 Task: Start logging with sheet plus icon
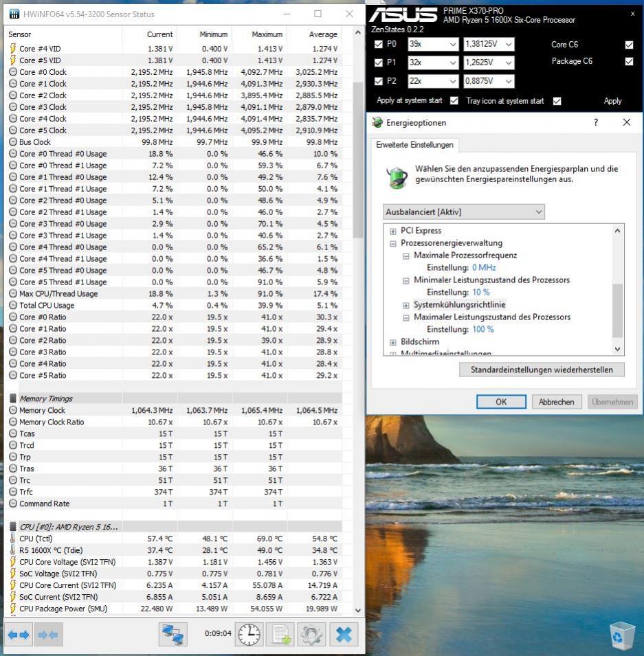point(280,635)
